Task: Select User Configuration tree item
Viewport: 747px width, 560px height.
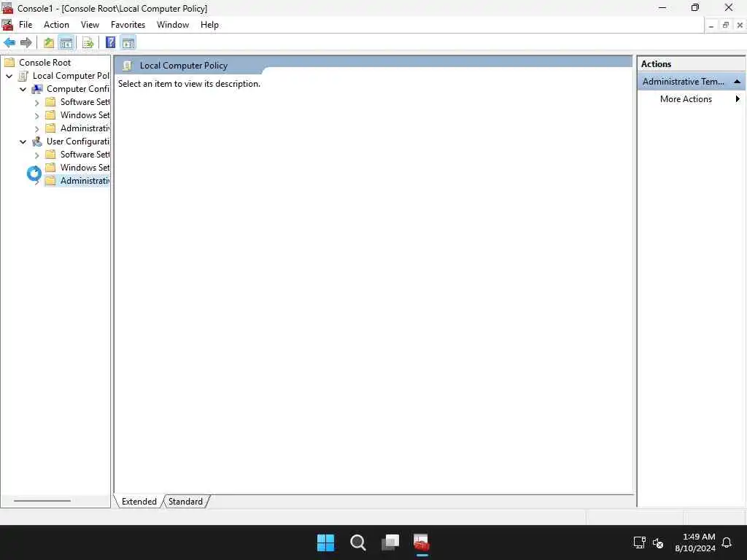Action: coord(78,141)
